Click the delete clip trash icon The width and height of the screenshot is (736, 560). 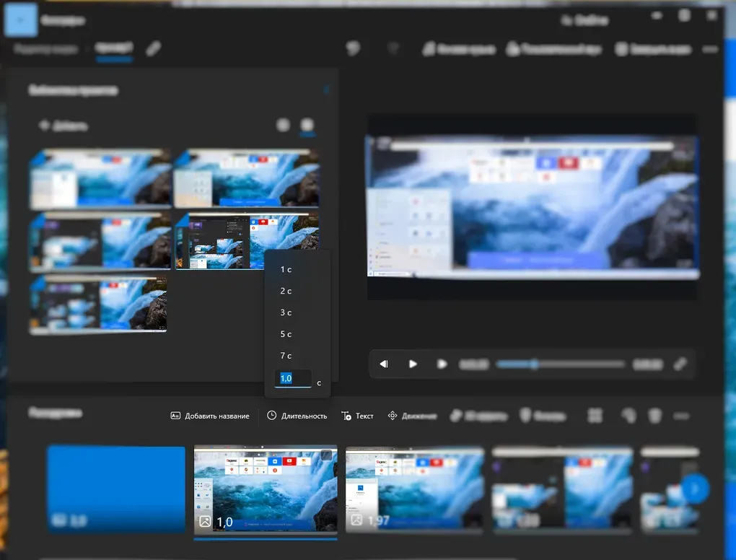click(x=654, y=416)
